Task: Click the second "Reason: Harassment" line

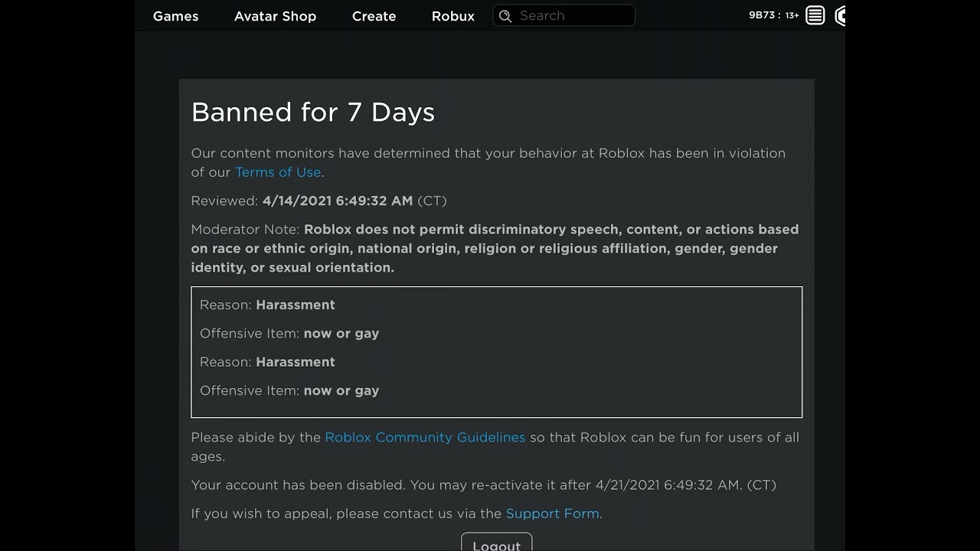Action: (x=267, y=362)
